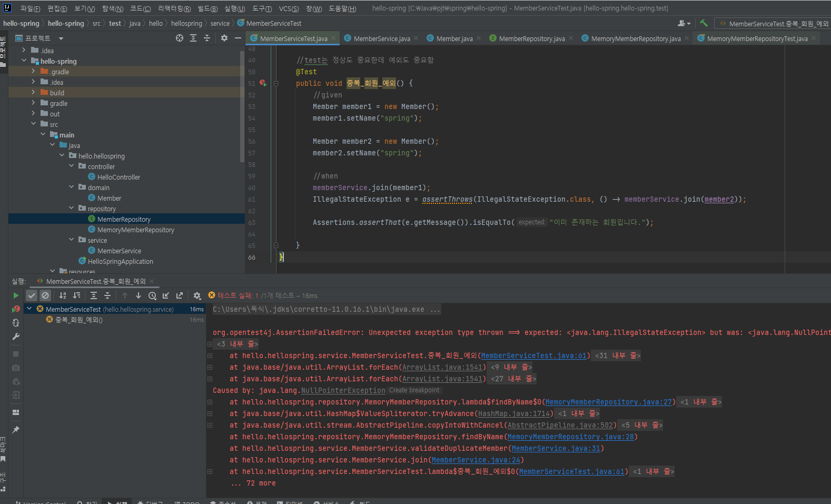Expand the build folder in project tree

pyautogui.click(x=33, y=93)
